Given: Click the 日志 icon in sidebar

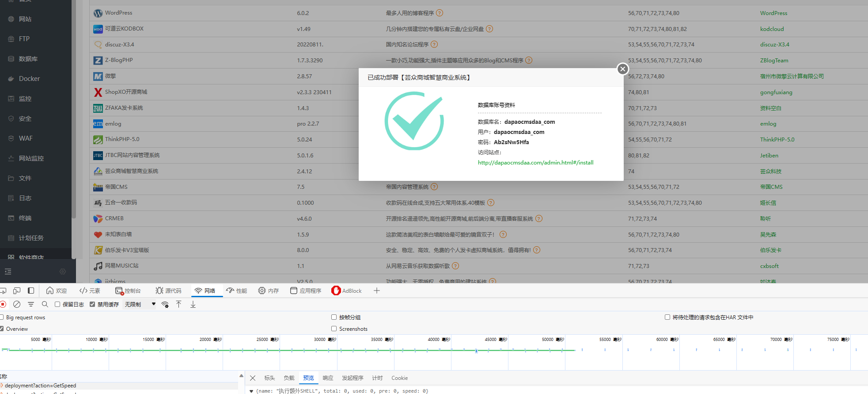Looking at the screenshot, I should coord(11,198).
